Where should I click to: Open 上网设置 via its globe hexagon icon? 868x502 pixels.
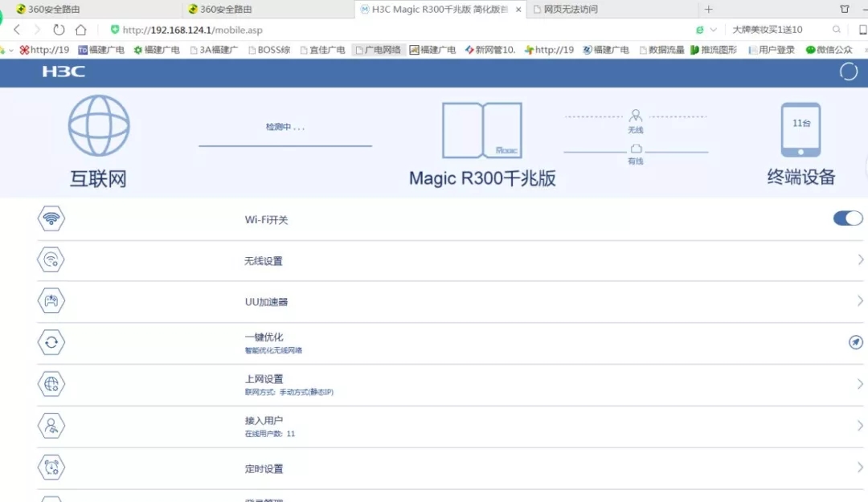pos(51,383)
